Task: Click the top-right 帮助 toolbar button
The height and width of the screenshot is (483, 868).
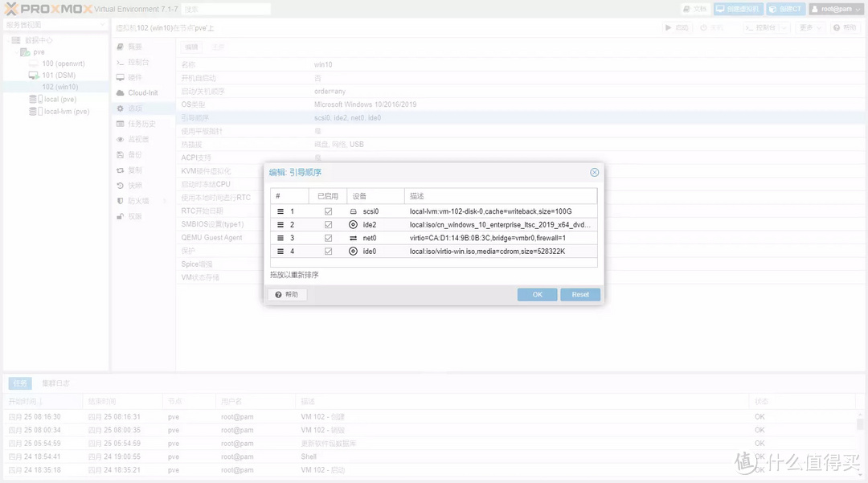Action: [x=845, y=27]
